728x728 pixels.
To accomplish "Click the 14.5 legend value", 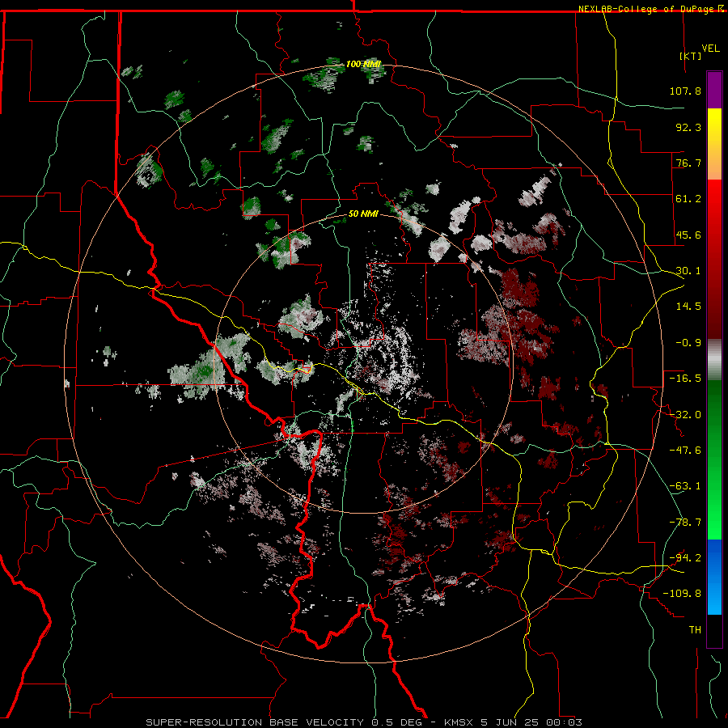I will (688, 307).
